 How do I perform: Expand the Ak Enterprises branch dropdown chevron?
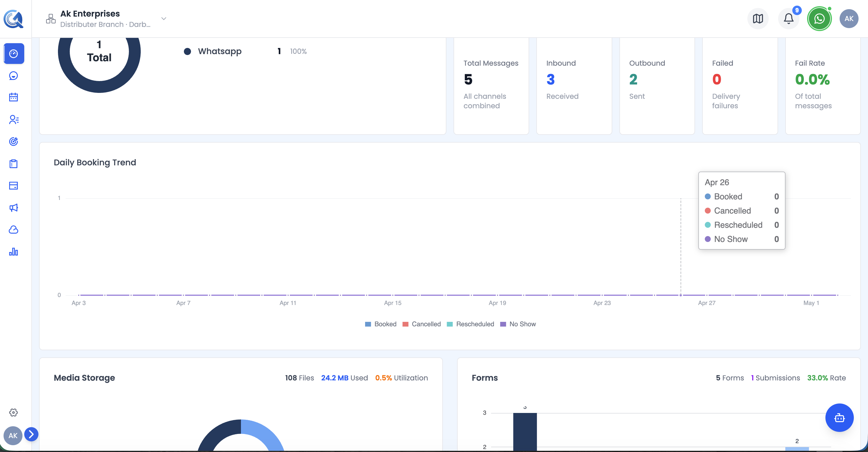(164, 19)
